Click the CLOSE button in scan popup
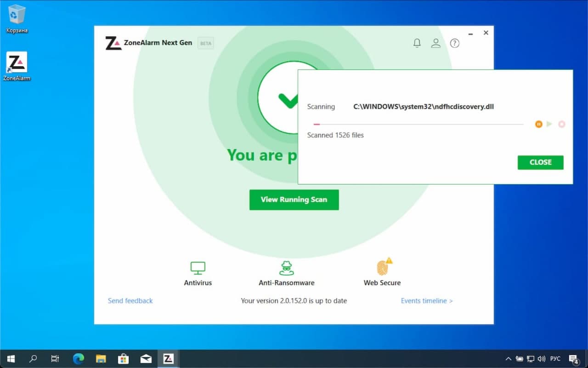The image size is (588, 368). 540,162
